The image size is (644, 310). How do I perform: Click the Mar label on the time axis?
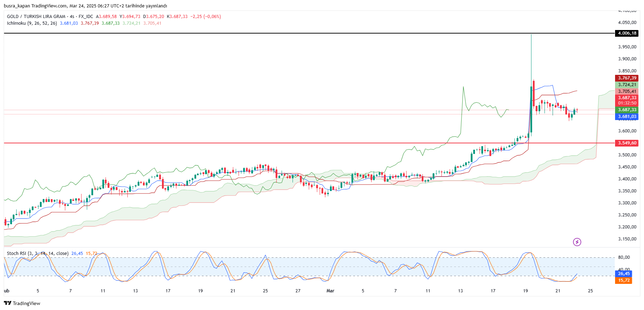click(x=330, y=291)
